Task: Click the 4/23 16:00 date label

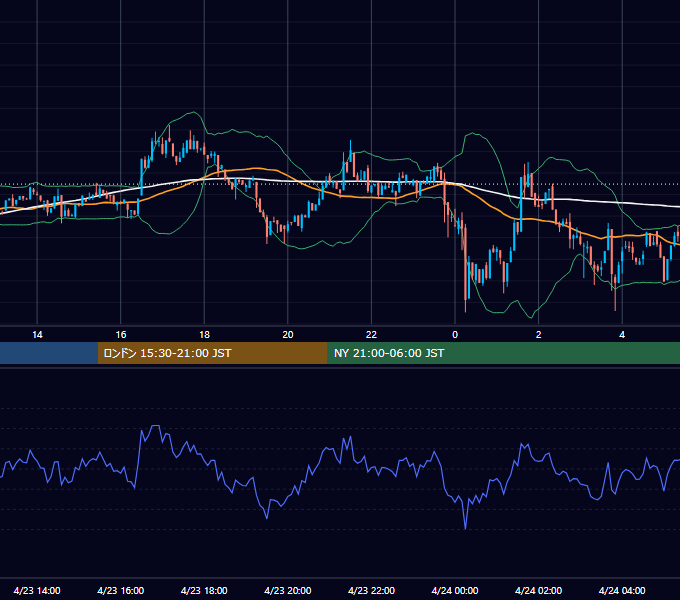Action: [121, 590]
